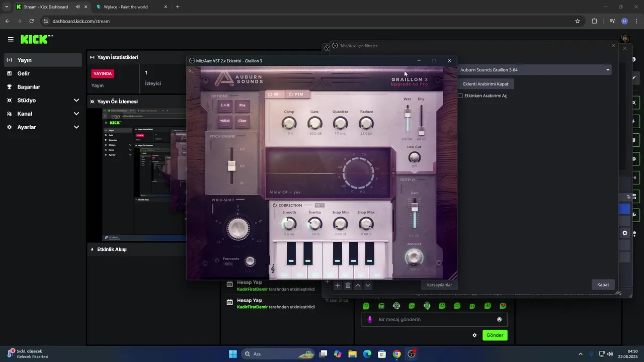Click the Low Cut knob

pyautogui.click(x=414, y=157)
